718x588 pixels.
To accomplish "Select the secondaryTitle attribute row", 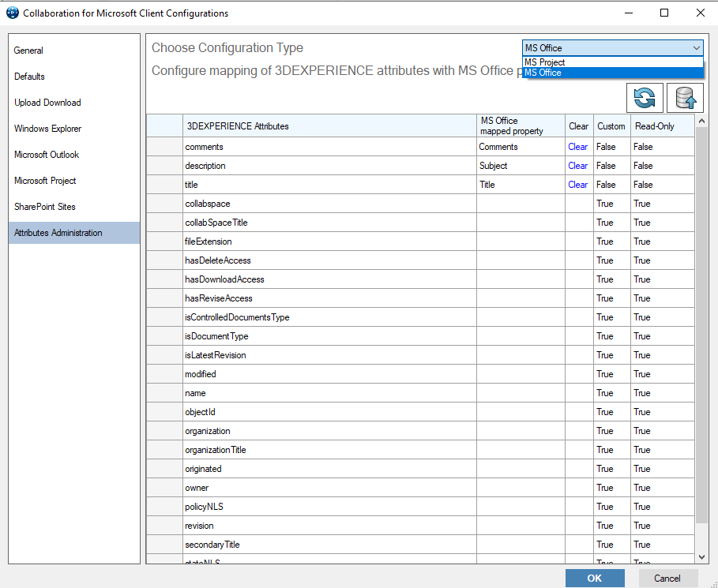I will (329, 545).
